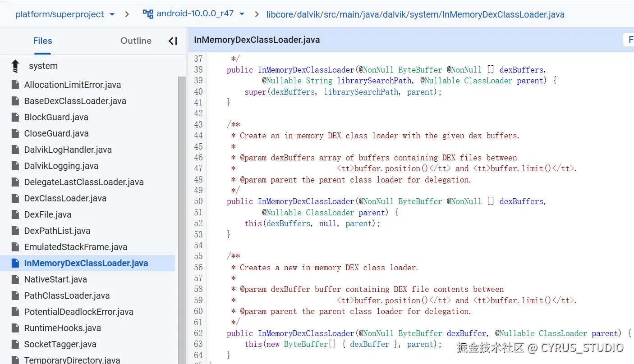The width and height of the screenshot is (634, 364).
Task: Click InMemoryDexClassLoader.java in the breadcrumb path
Action: [x=503, y=14]
